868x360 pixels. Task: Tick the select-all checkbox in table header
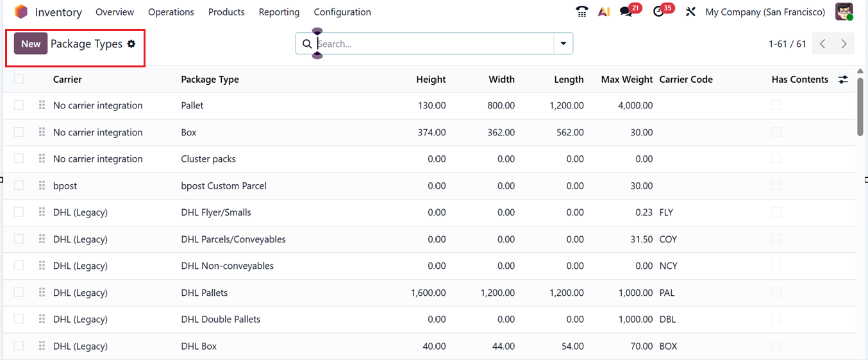point(19,79)
